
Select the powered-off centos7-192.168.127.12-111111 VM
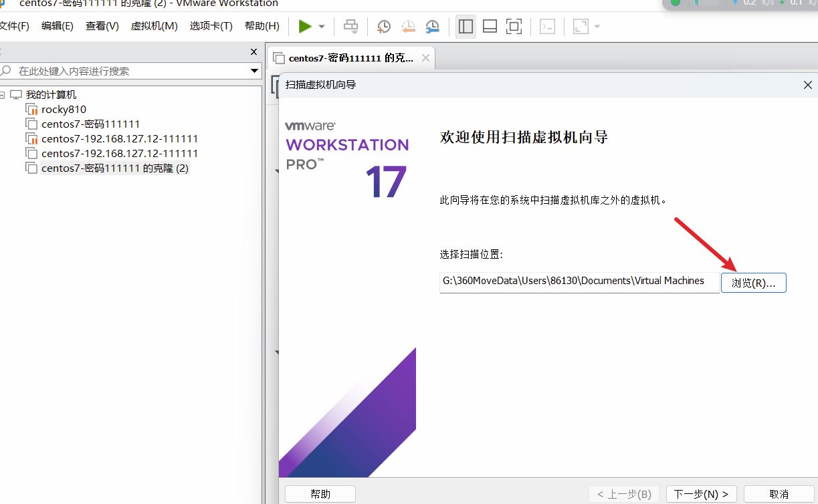[120, 154]
